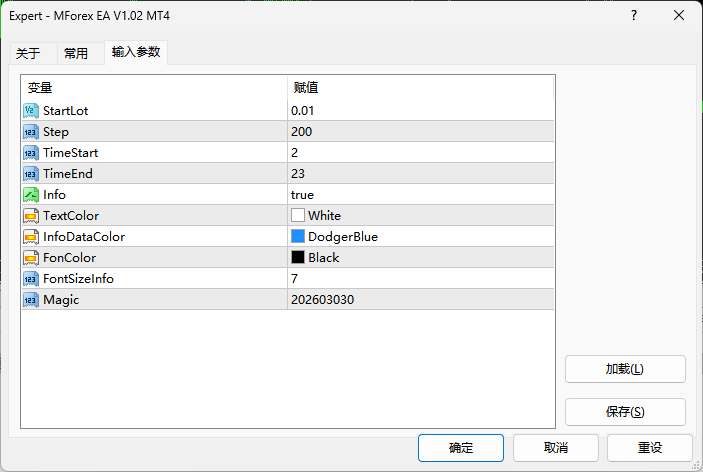Click the 取消 cancel button

point(556,448)
